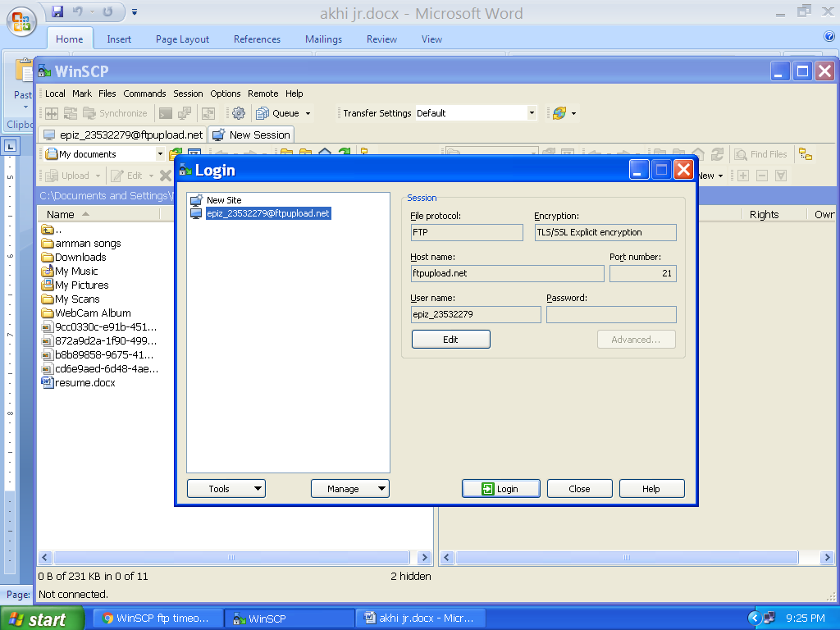The image size is (840, 630).
Task: Click the Port number field
Action: [x=643, y=273]
